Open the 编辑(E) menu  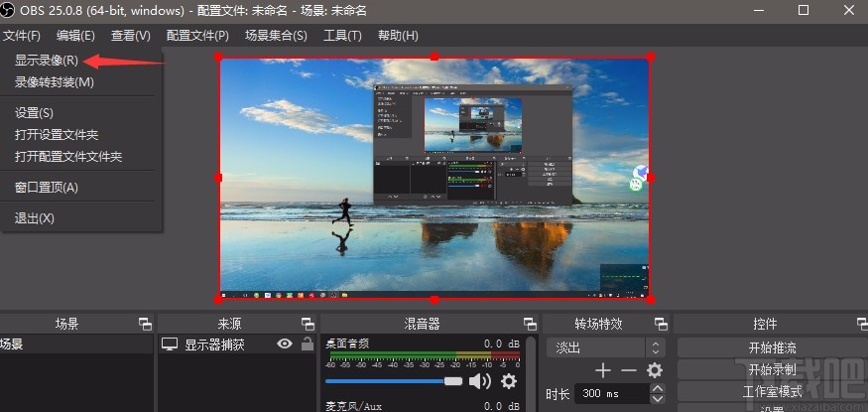click(75, 36)
